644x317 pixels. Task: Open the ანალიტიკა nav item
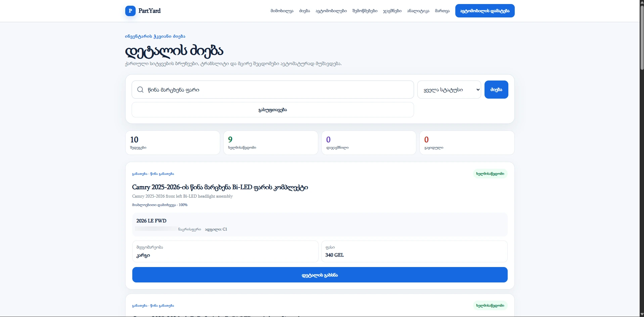(418, 11)
